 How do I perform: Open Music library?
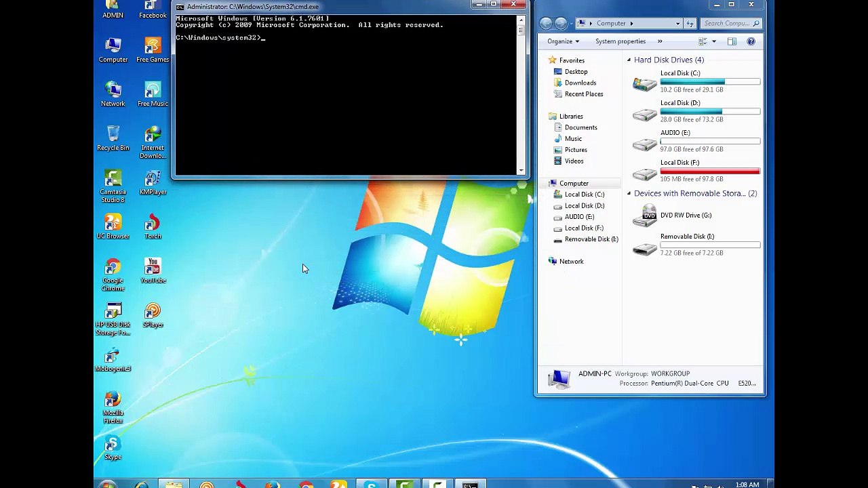[x=573, y=139]
